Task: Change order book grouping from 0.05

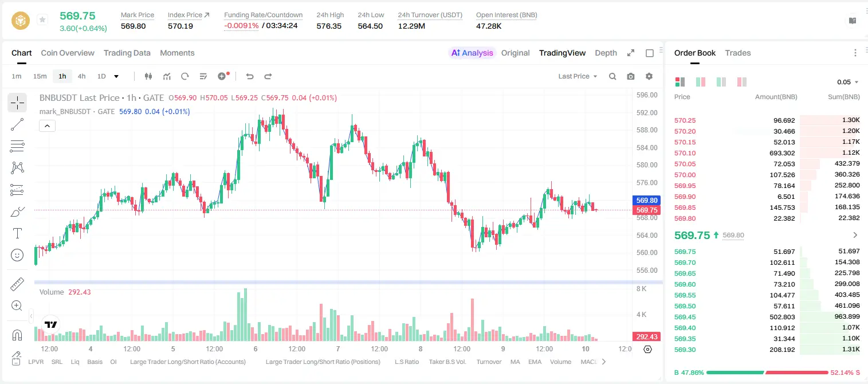Action: tap(848, 82)
